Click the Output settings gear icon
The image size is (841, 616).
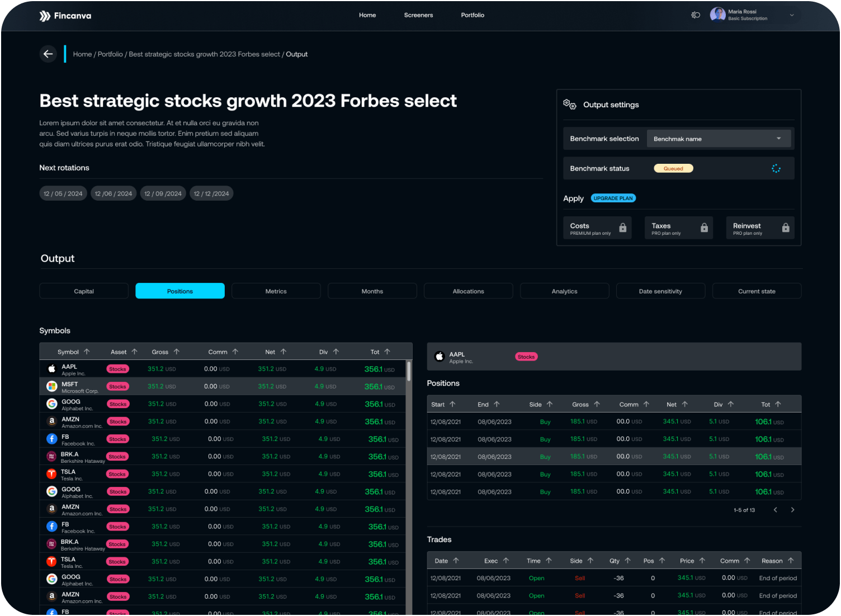point(570,105)
